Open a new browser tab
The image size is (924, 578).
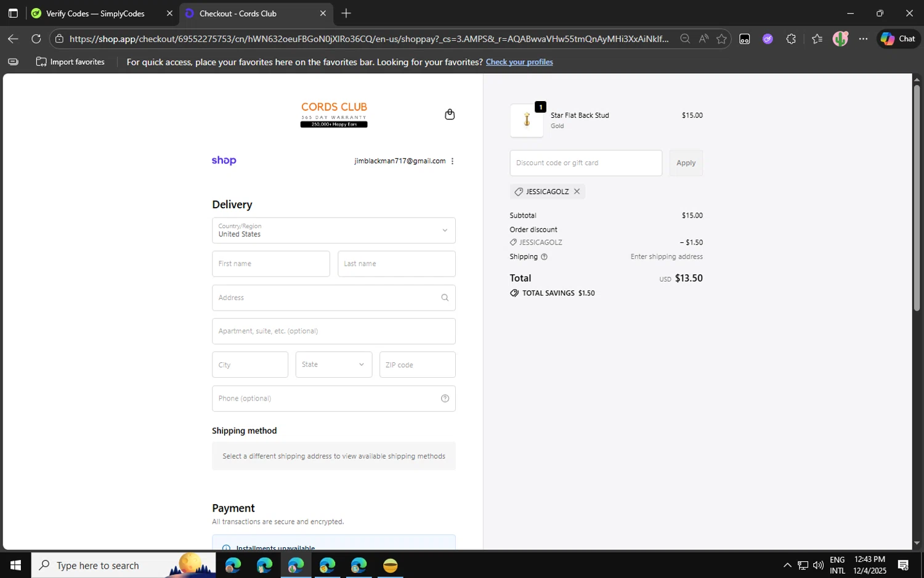pos(346,13)
